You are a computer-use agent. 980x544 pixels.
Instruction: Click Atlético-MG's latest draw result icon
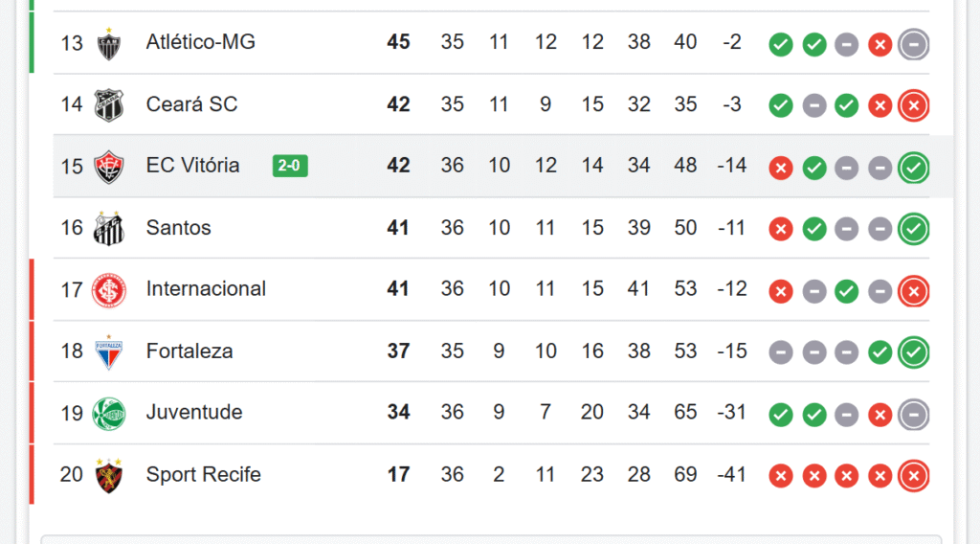coord(914,44)
